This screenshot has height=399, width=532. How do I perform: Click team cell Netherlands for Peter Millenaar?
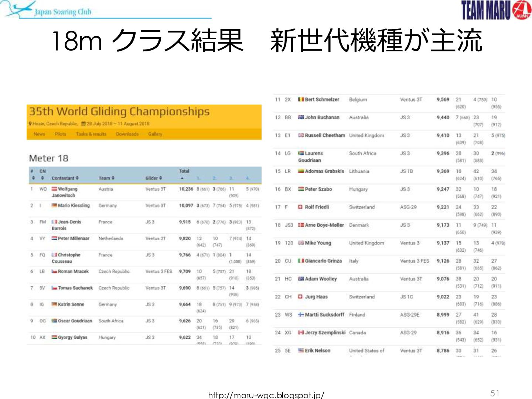coord(111,238)
